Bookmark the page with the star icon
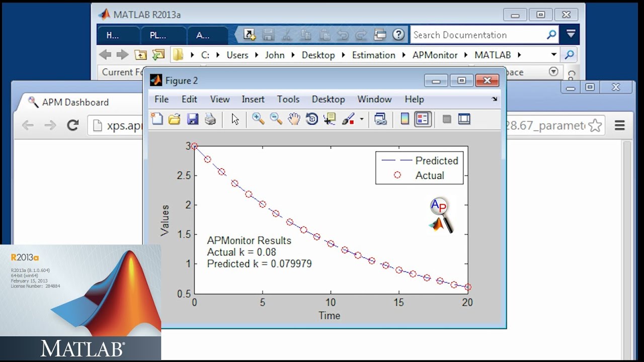The image size is (644, 362). pos(595,125)
